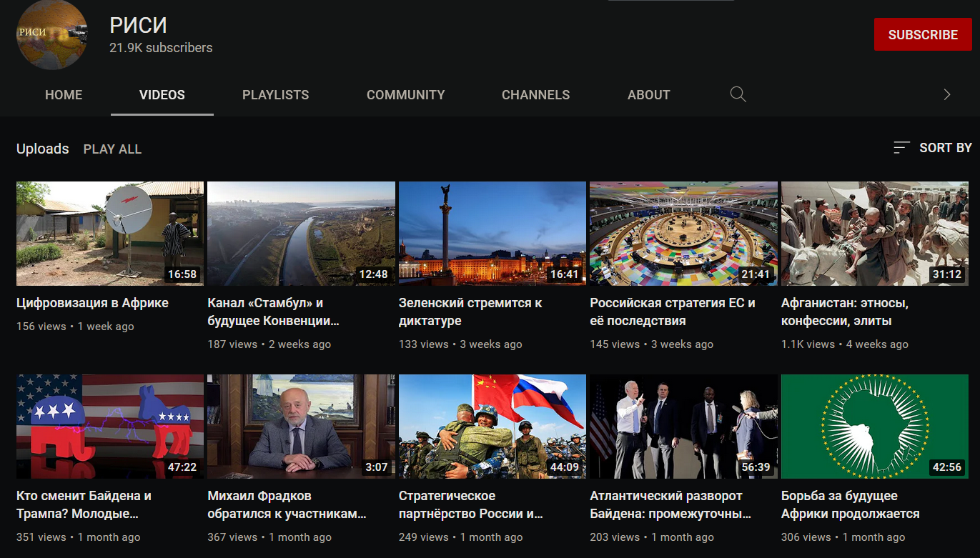The height and width of the screenshot is (558, 980).
Task: Open the Playlists tab
Action: tap(276, 95)
